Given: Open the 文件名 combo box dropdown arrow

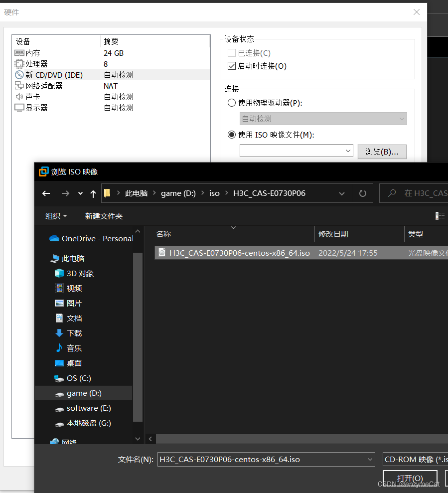Looking at the screenshot, I should click(370, 460).
